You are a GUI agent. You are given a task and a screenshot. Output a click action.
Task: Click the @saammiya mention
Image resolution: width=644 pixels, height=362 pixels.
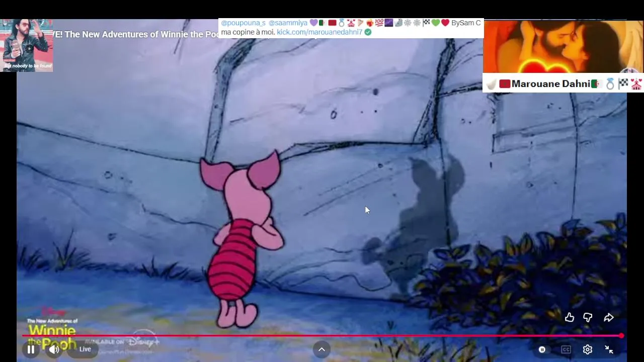pyautogui.click(x=288, y=23)
